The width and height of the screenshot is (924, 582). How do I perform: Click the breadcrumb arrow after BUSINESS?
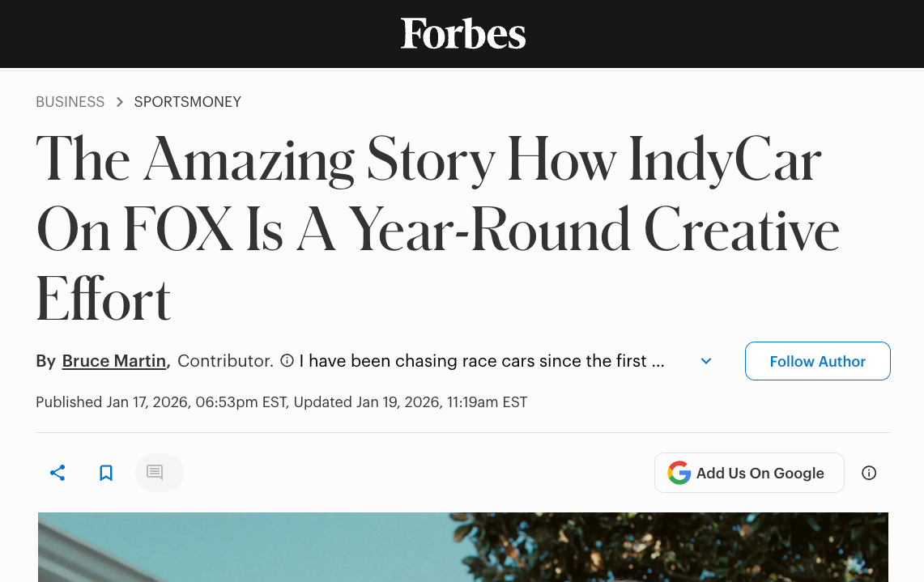pyautogui.click(x=120, y=102)
